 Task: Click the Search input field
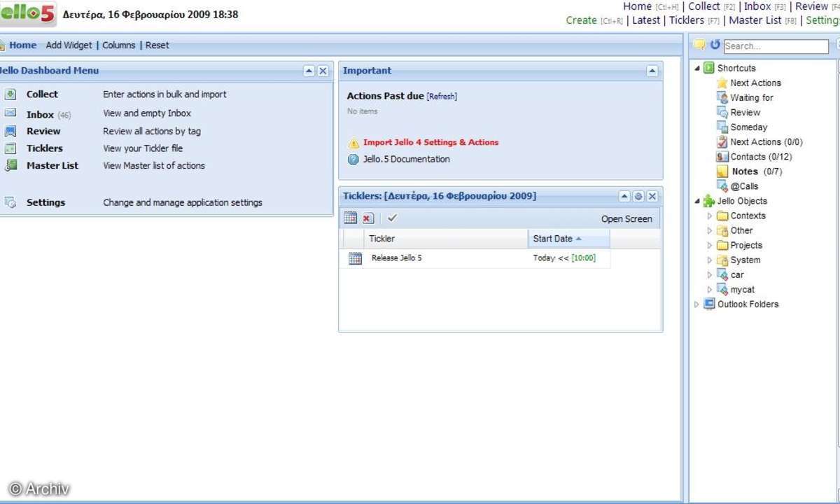(776, 46)
